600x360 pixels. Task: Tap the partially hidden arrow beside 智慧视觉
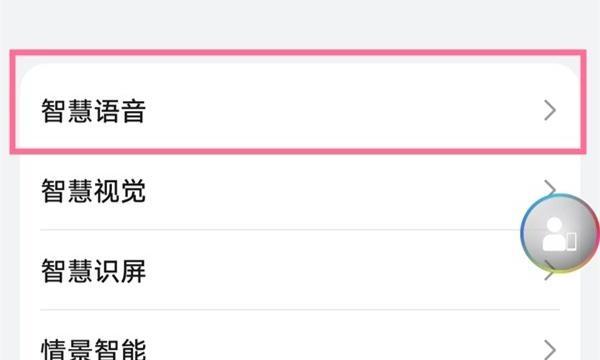click(550, 187)
